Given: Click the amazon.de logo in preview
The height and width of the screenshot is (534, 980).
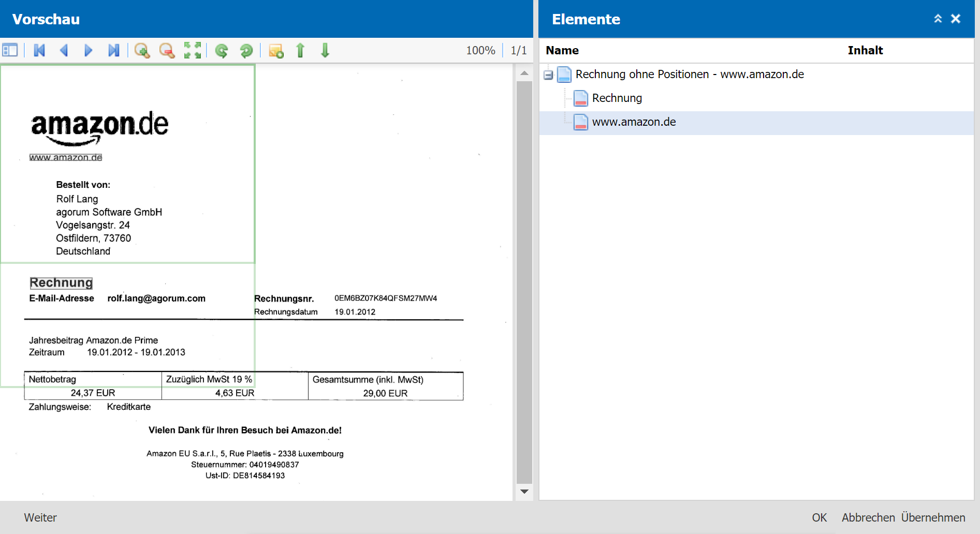Looking at the screenshot, I should coord(99,128).
